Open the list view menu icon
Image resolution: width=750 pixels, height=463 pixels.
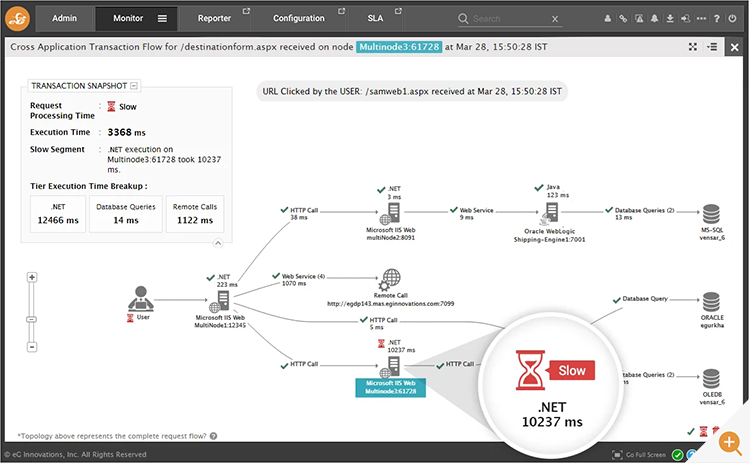click(712, 47)
